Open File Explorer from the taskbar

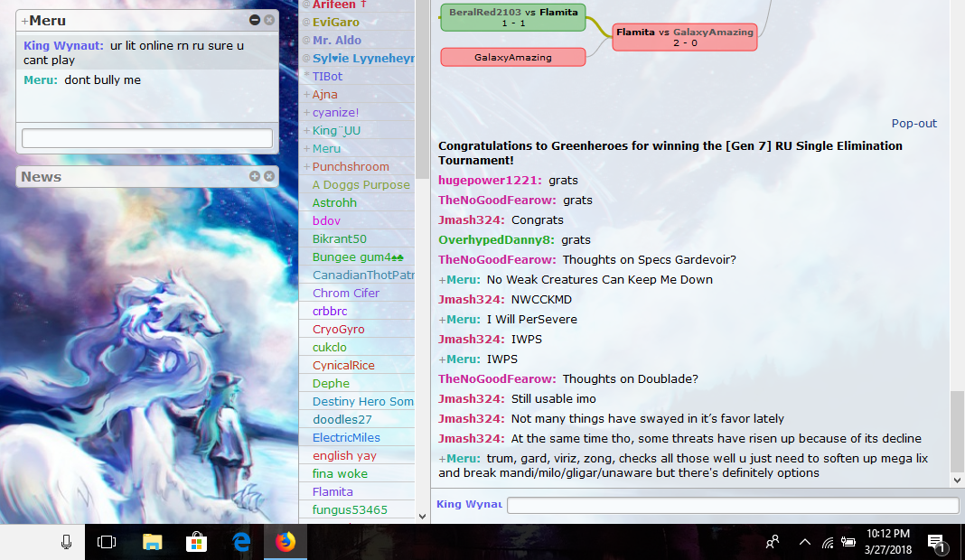152,542
